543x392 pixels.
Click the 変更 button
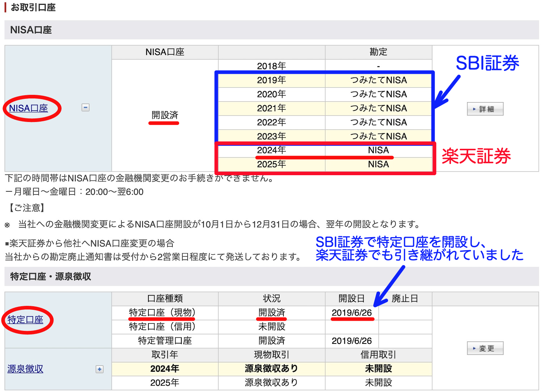tap(485, 348)
